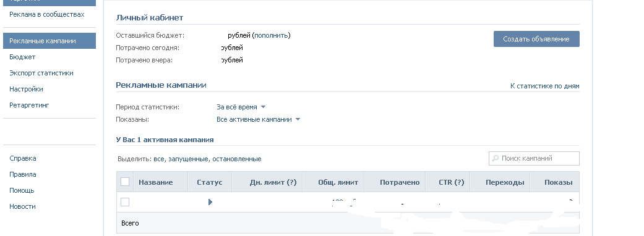Screen dimensions: 644x236
Task: Open 'Экспорт статистики' sidebar item
Action: tap(41, 73)
